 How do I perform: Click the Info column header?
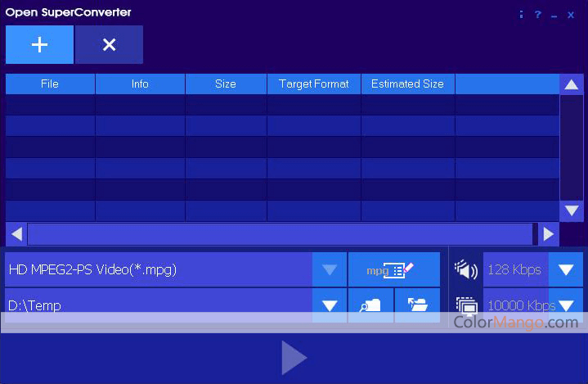(140, 84)
